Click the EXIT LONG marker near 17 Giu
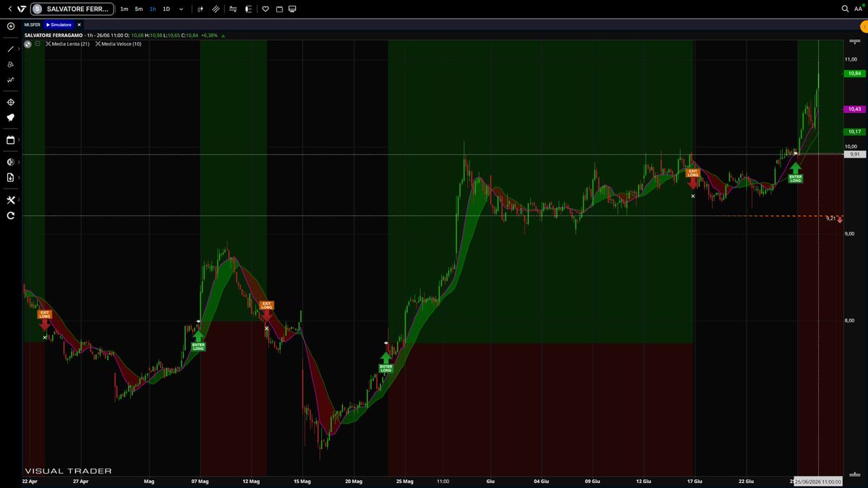Image resolution: width=868 pixels, height=488 pixels. [x=693, y=178]
